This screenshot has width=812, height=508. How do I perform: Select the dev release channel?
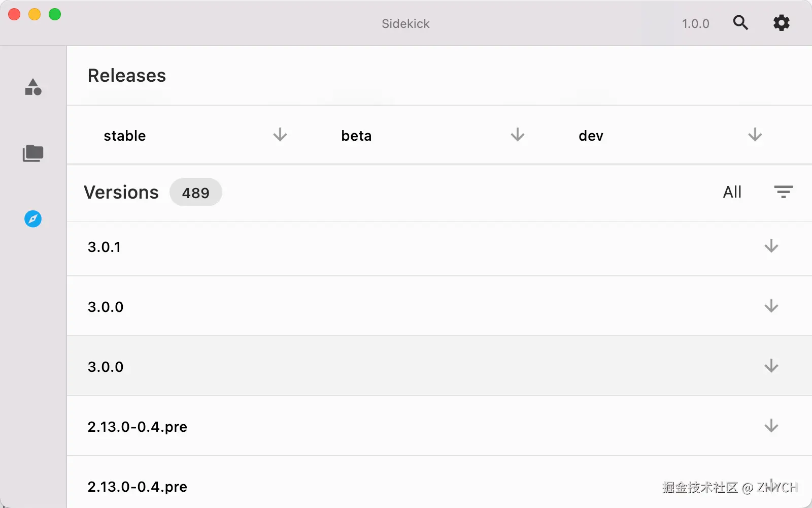(591, 136)
